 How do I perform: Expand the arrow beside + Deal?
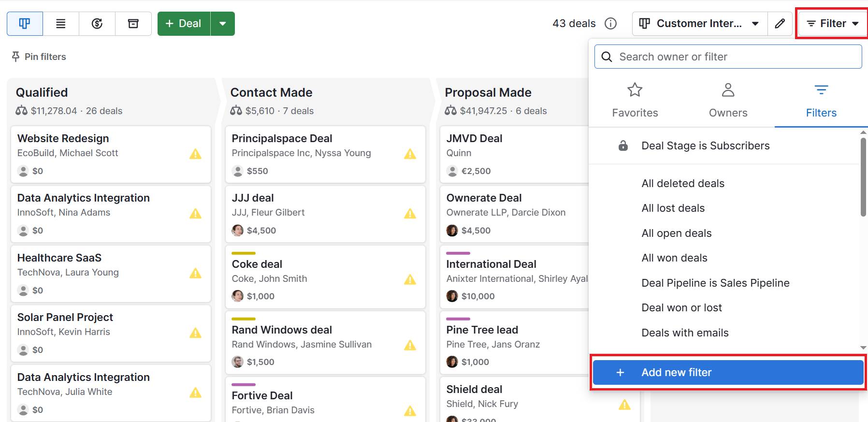click(223, 24)
